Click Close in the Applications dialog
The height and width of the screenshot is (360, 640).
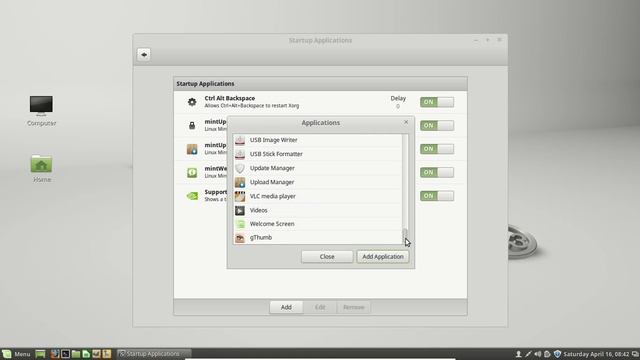[327, 257]
